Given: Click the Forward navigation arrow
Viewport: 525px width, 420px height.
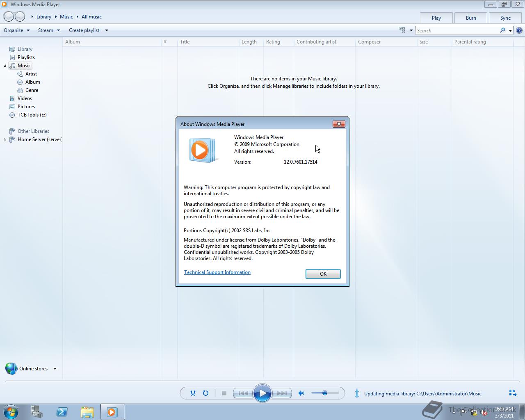Looking at the screenshot, I should click(20, 17).
